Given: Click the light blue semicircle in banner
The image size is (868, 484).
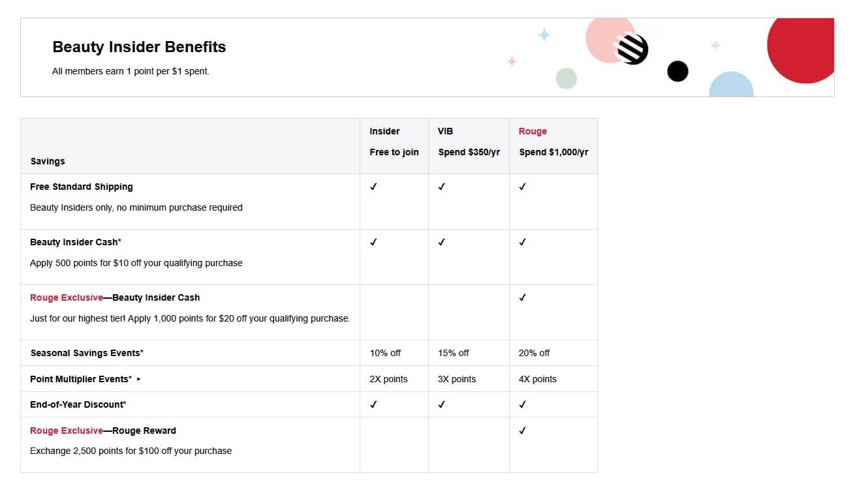Looking at the screenshot, I should (x=731, y=85).
